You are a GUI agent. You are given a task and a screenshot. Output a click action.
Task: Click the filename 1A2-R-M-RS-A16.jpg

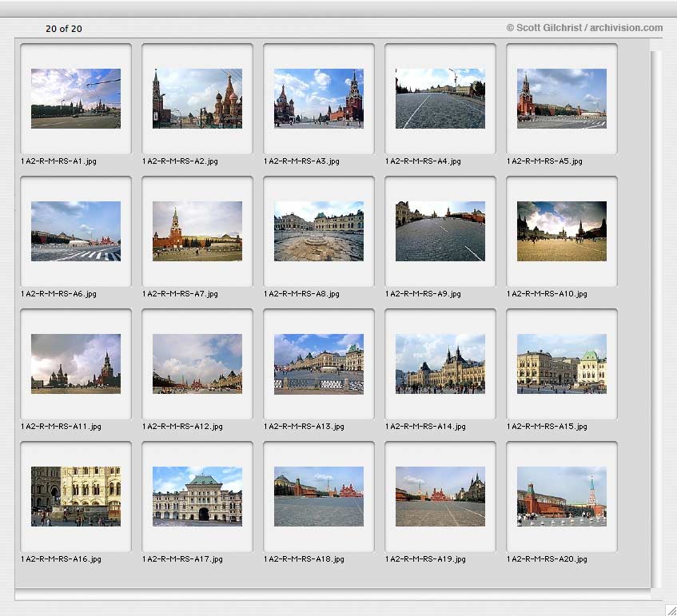point(61,558)
